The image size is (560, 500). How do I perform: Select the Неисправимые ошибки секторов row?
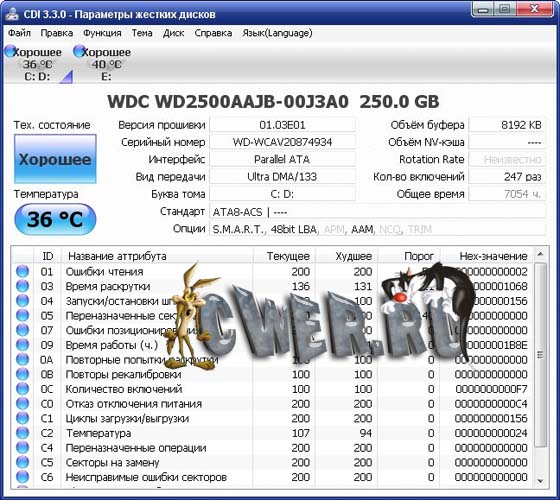coord(273,477)
